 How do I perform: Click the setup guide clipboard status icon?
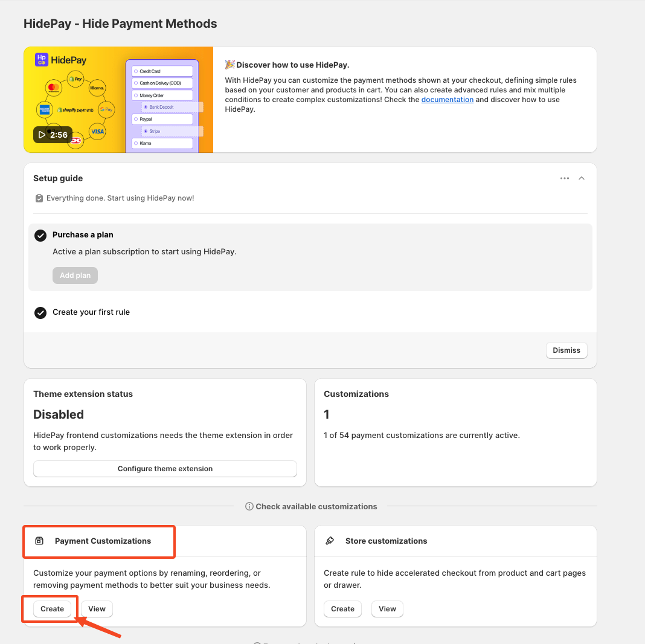pyautogui.click(x=39, y=198)
